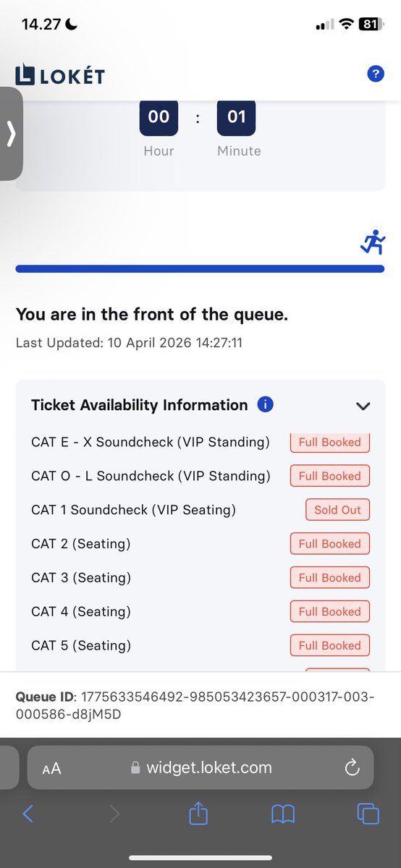Tap the Safari reload page icon
401x868 pixels.
[x=353, y=767]
